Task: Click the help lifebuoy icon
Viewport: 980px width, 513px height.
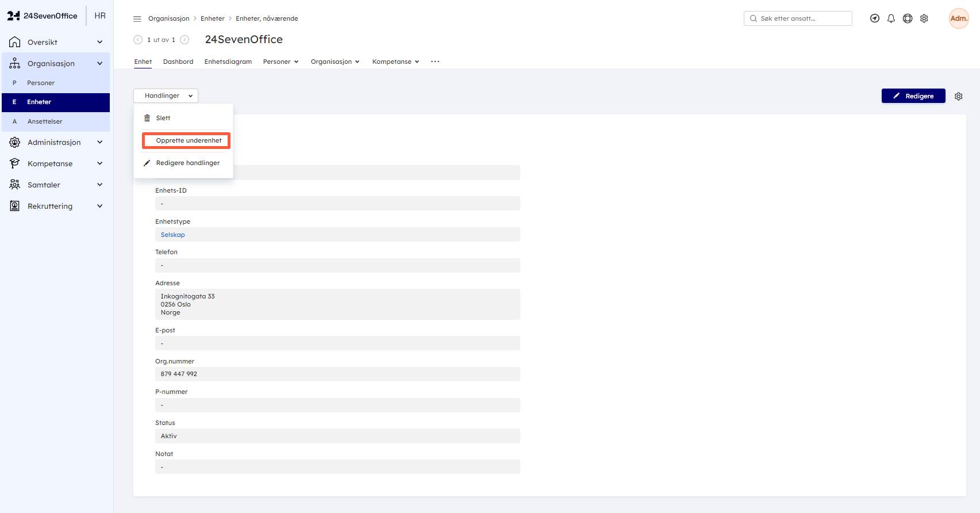Action: pyautogui.click(x=908, y=18)
